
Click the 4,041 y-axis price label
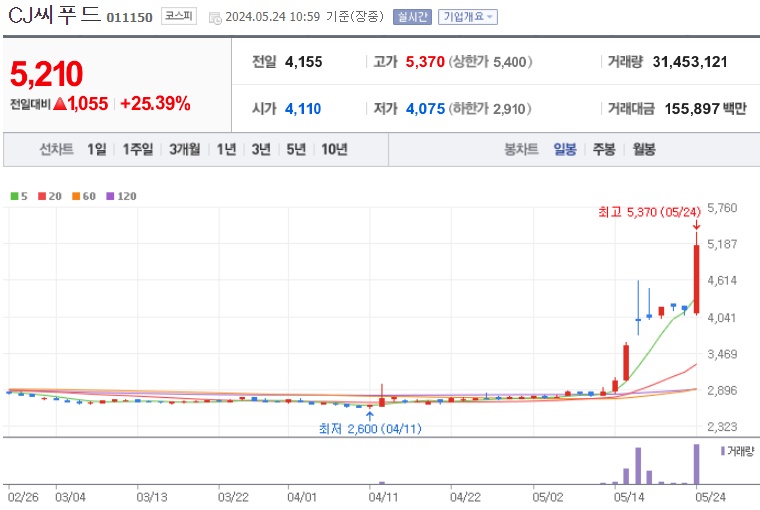(x=722, y=318)
